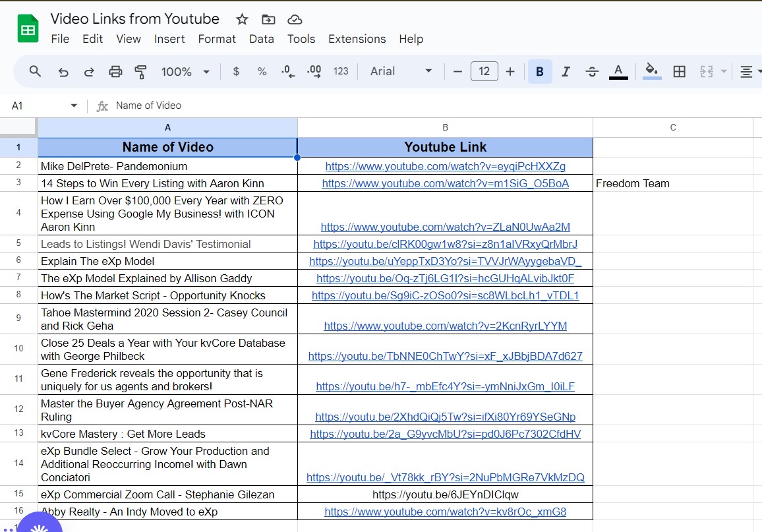
Task: Click the merge cells icon
Action: click(706, 72)
